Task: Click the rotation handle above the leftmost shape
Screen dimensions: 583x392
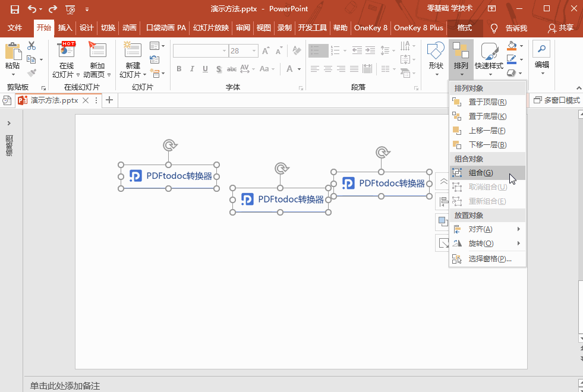Action: 170,145
